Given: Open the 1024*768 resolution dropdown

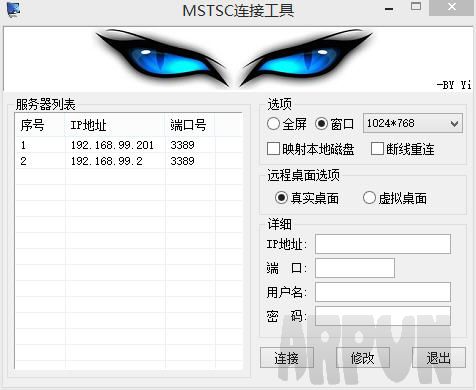Looking at the screenshot, I should [x=413, y=124].
